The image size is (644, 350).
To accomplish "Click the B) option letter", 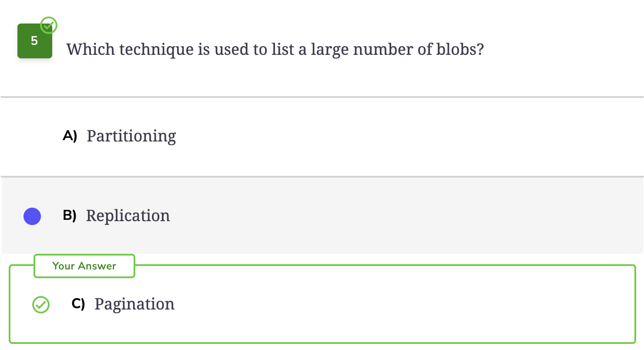I will point(70,215).
